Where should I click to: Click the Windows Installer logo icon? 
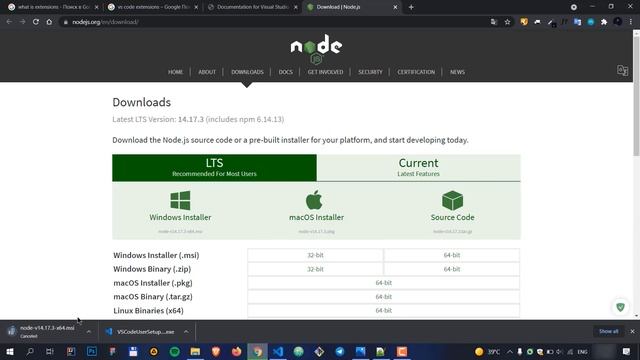(180, 200)
